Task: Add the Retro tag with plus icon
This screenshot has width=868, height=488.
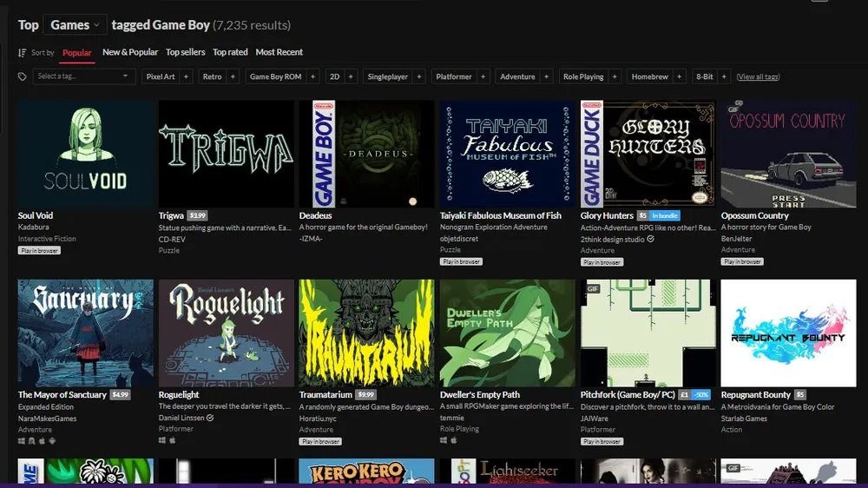Action: pyautogui.click(x=233, y=77)
